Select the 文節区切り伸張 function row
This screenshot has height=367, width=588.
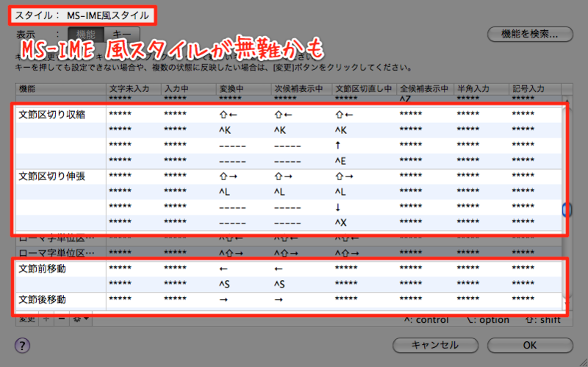289,176
